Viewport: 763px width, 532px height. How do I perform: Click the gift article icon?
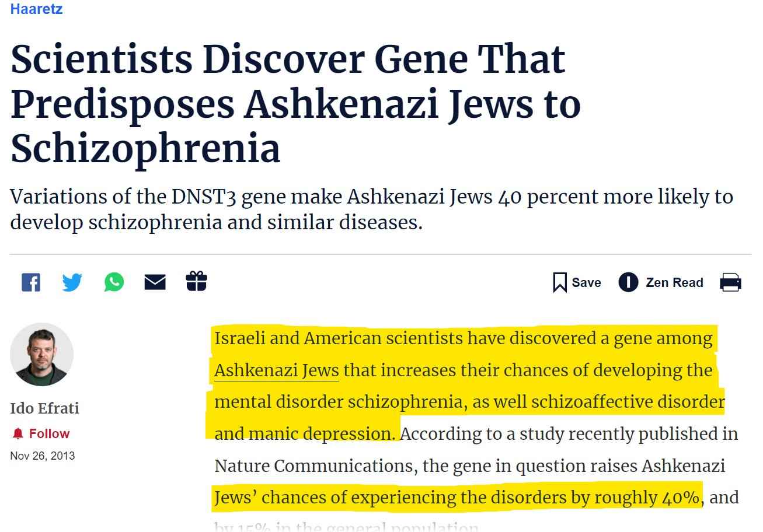tap(196, 281)
